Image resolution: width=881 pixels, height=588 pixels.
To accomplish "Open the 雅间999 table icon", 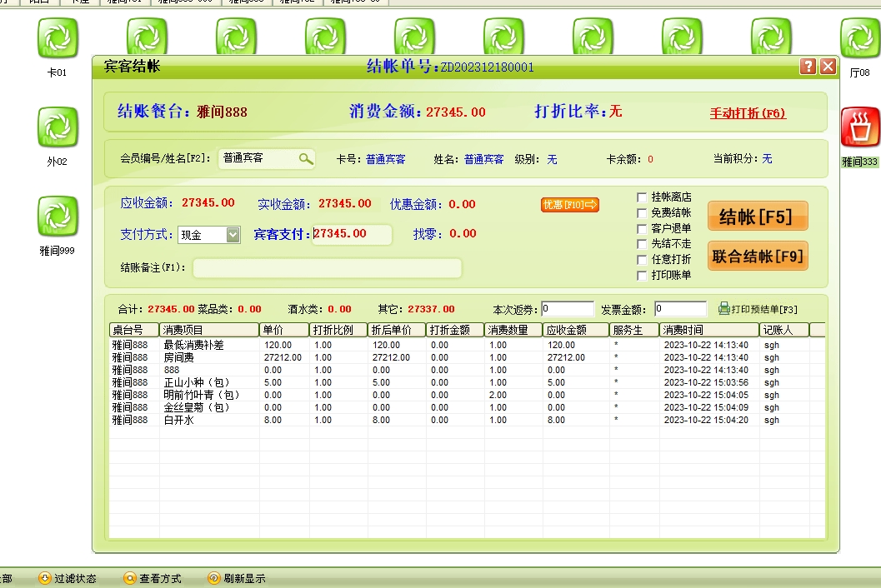I will (57, 217).
